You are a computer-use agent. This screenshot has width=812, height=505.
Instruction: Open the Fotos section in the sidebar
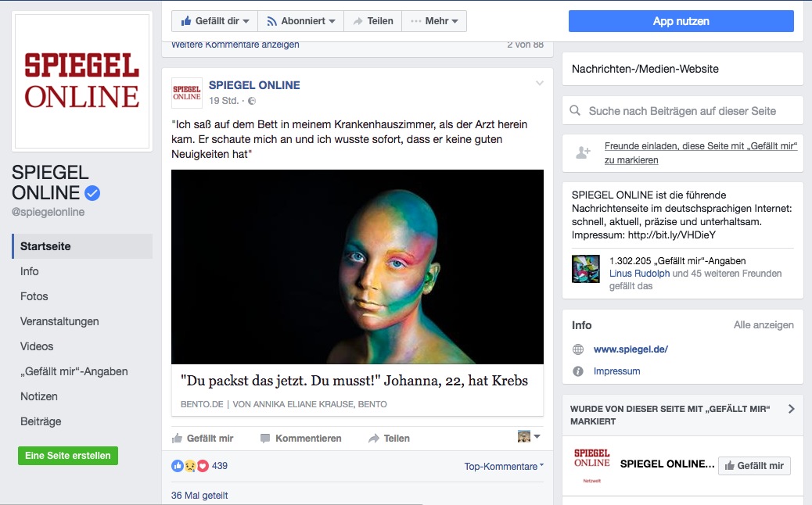point(34,296)
